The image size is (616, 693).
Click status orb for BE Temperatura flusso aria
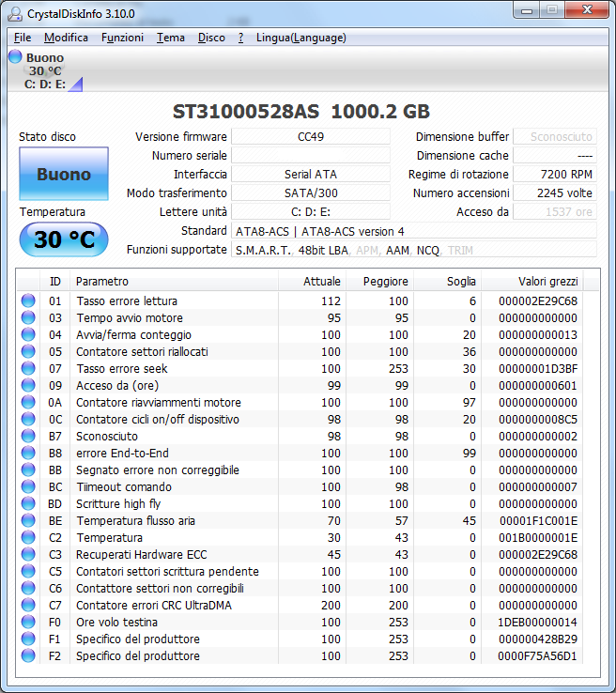pos(28,520)
